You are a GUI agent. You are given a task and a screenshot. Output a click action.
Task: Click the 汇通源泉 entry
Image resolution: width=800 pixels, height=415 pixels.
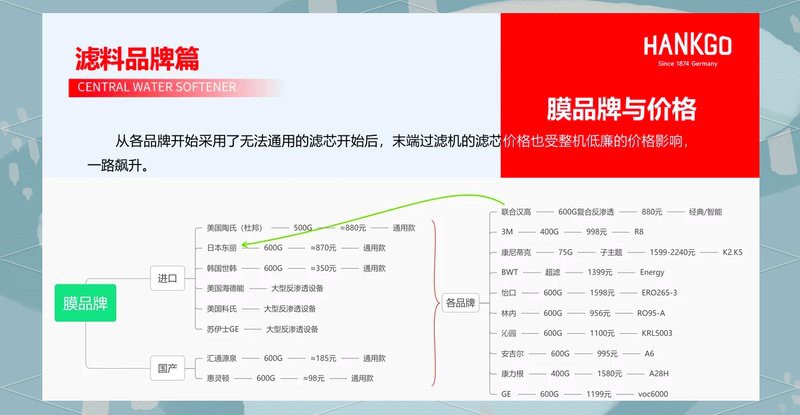coord(221,358)
